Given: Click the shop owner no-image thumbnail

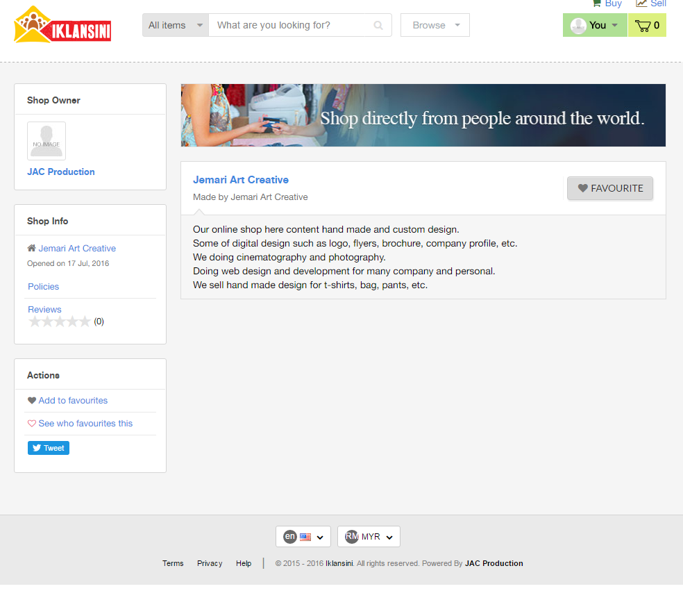Looking at the screenshot, I should pyautogui.click(x=47, y=141).
